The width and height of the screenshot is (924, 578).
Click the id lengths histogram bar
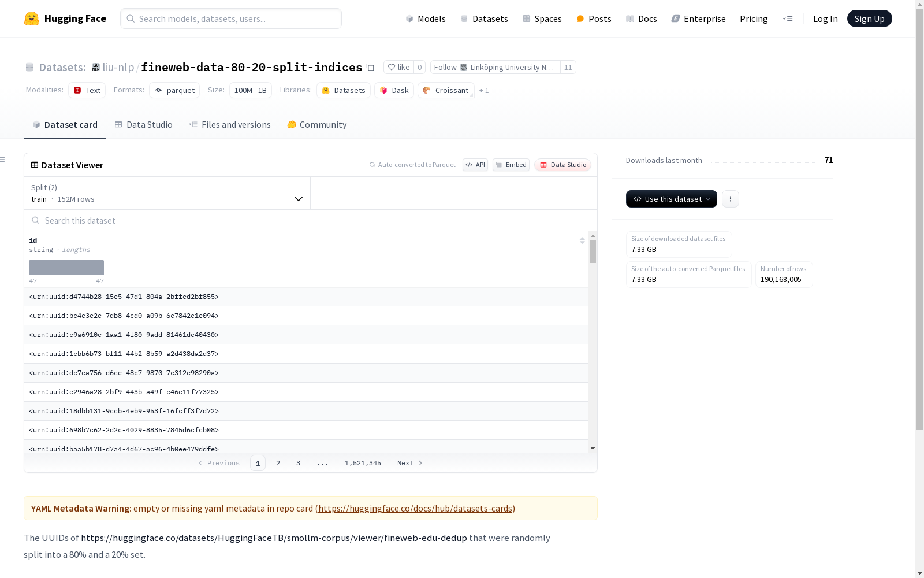click(66, 268)
